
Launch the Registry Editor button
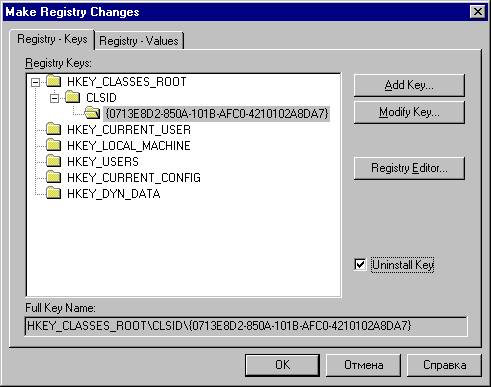coord(409,168)
